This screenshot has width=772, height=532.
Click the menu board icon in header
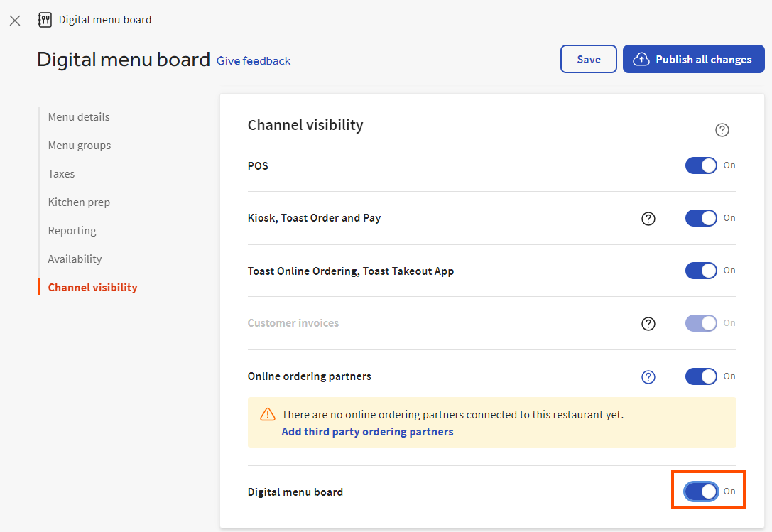(x=45, y=20)
